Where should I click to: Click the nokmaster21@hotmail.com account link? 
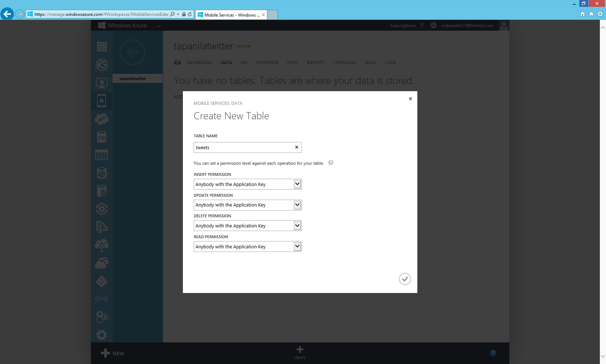tap(467, 26)
